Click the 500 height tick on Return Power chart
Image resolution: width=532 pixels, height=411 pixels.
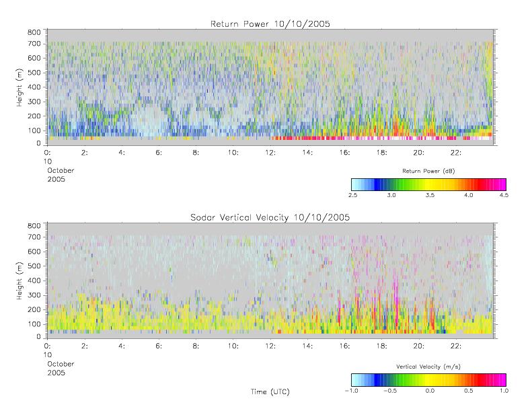click(34, 73)
